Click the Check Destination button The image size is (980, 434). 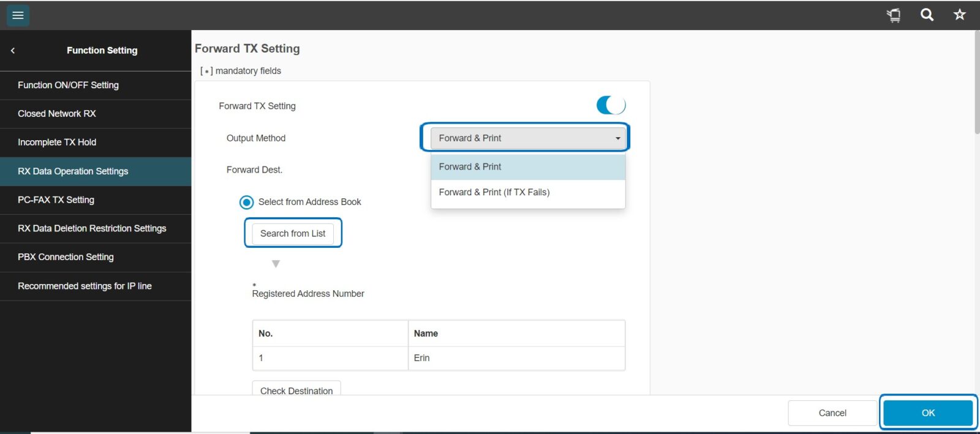click(296, 389)
